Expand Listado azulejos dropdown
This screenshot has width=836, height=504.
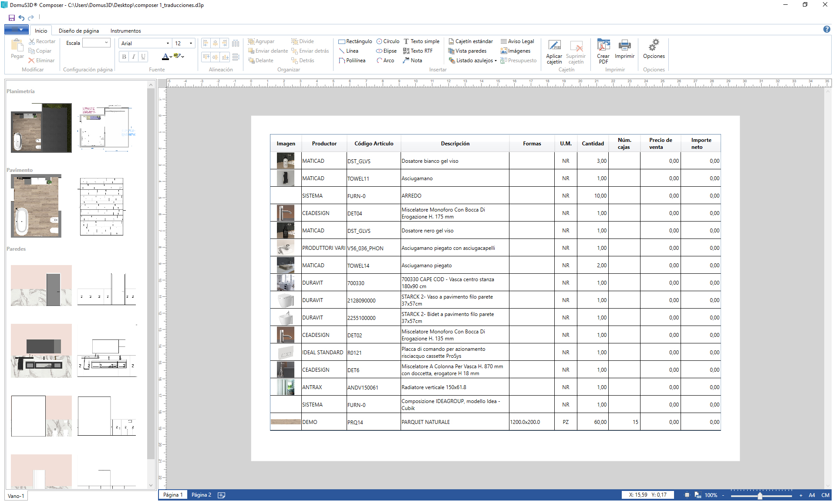[x=496, y=60]
